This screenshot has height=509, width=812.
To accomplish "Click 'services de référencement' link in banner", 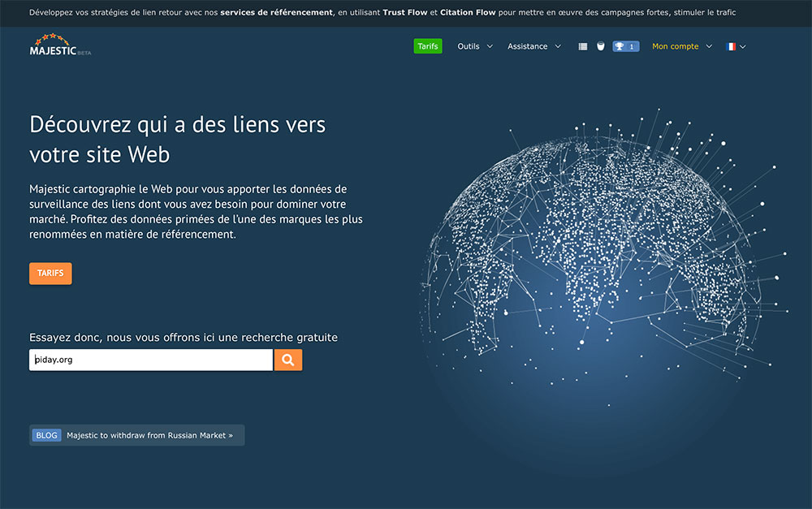I will point(277,12).
